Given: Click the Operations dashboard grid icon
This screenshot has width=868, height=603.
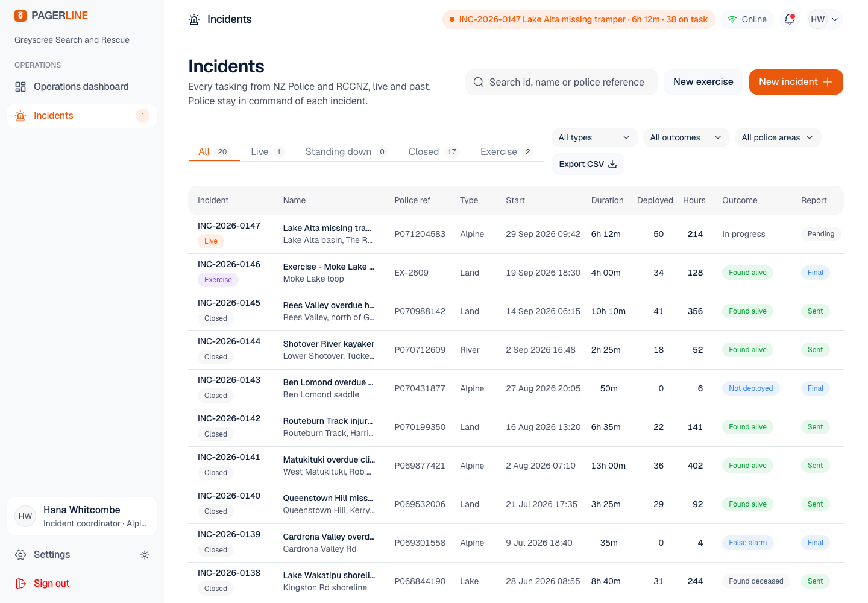Looking at the screenshot, I should click(x=20, y=87).
